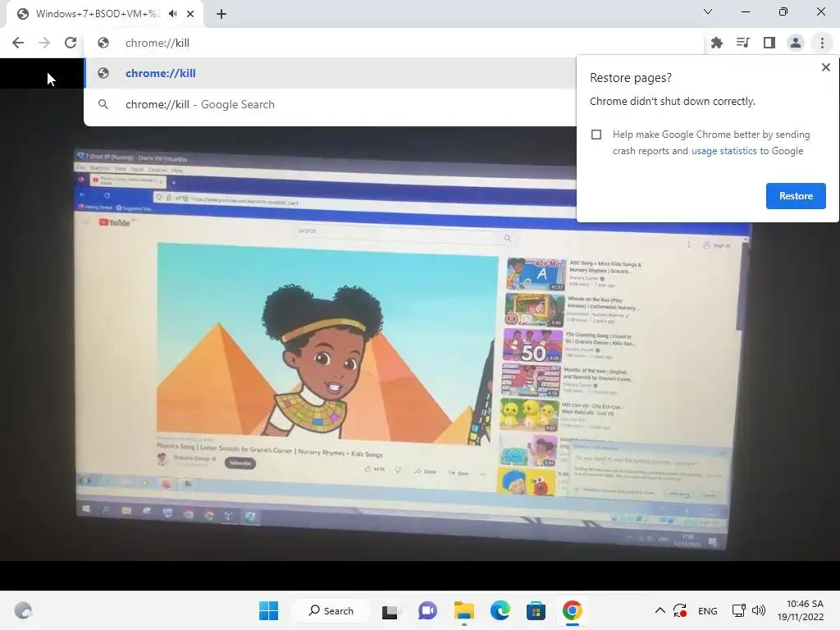Toggle the Chrome side panel
The image size is (840, 630).
click(769, 43)
